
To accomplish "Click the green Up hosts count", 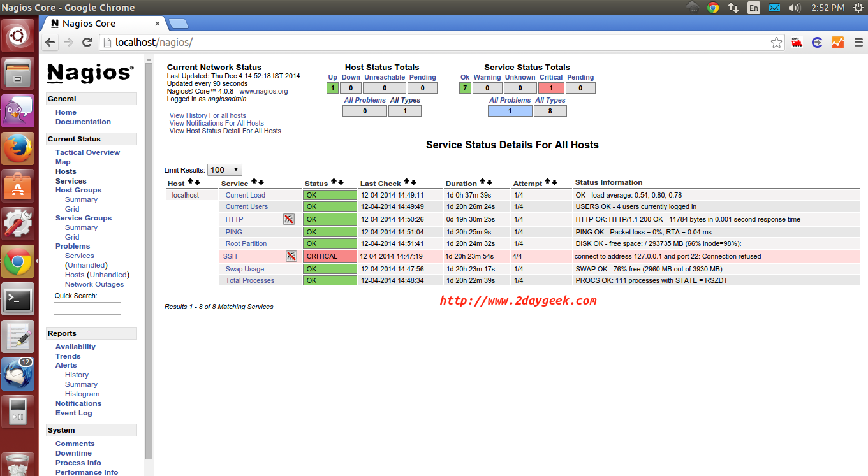I will coord(332,89).
